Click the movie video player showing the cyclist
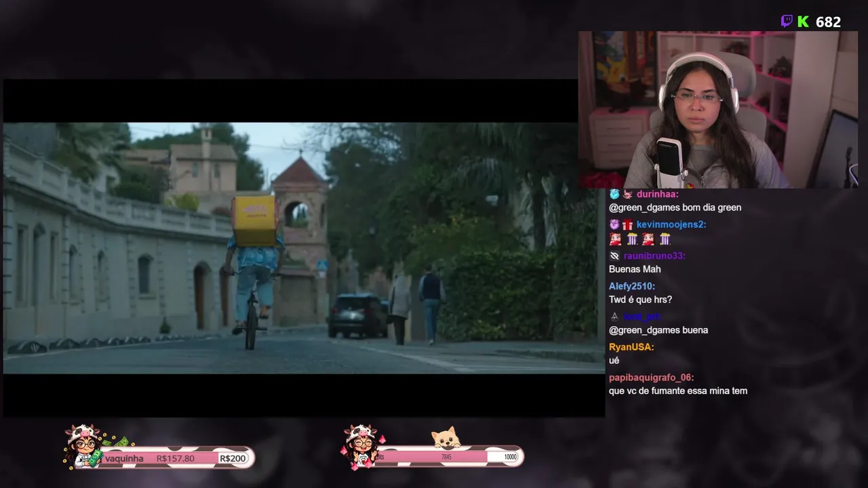 [304, 248]
